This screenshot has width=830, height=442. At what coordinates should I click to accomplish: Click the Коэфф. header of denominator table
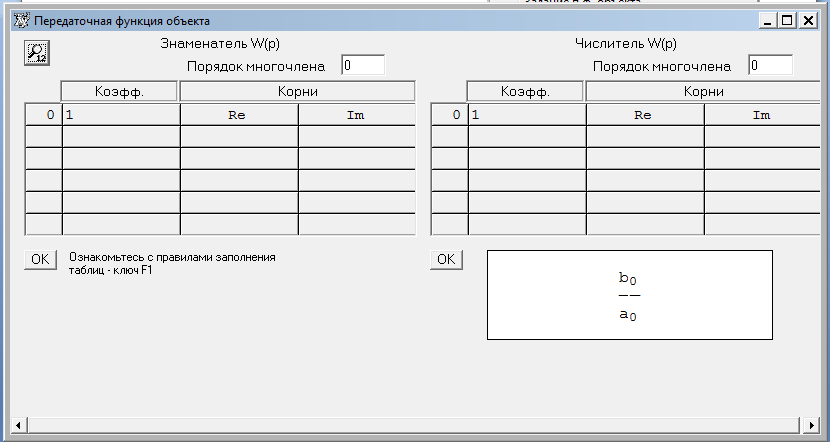pyautogui.click(x=119, y=91)
